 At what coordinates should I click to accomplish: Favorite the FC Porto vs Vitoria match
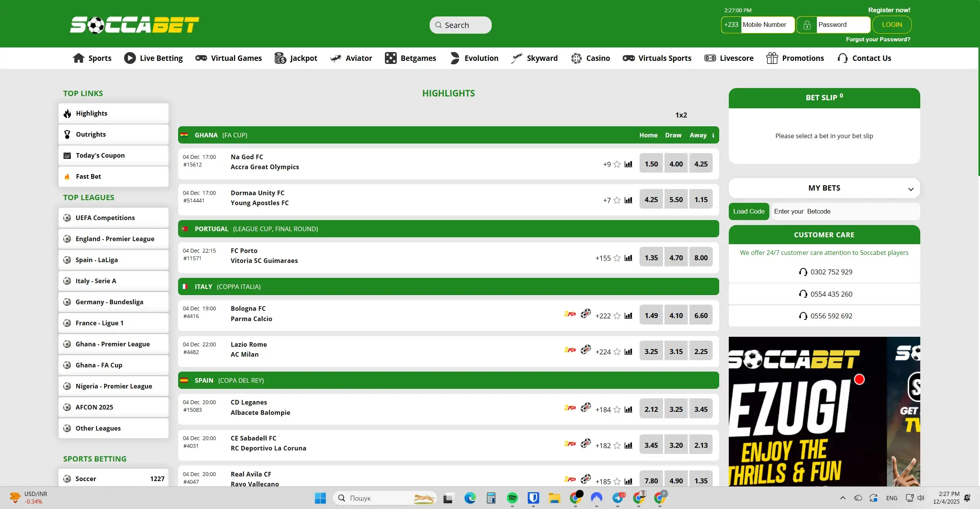point(617,258)
